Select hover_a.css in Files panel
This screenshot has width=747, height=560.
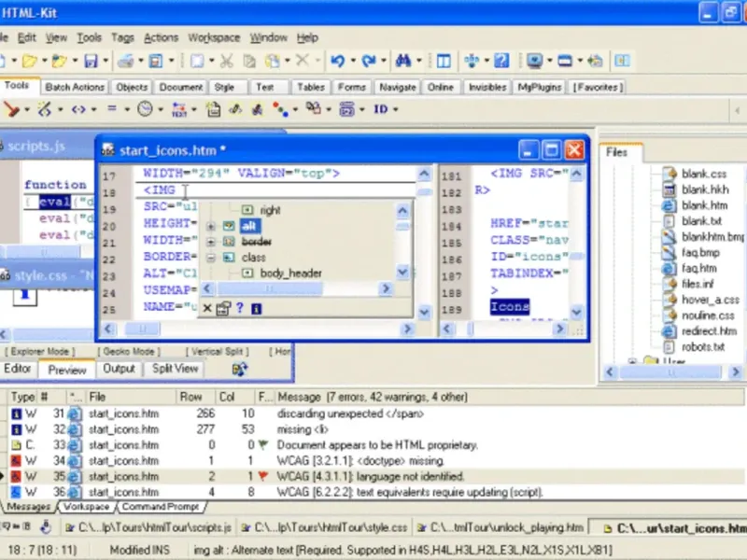pyautogui.click(x=711, y=300)
